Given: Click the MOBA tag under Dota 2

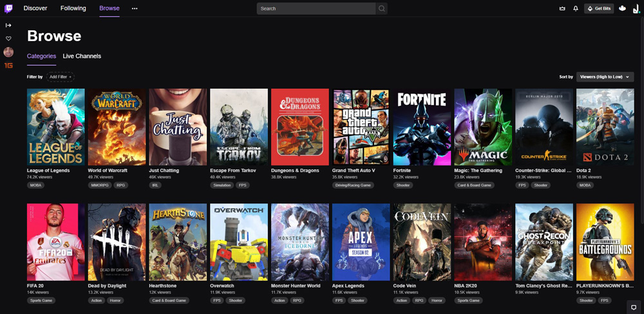Looking at the screenshot, I should click(585, 185).
